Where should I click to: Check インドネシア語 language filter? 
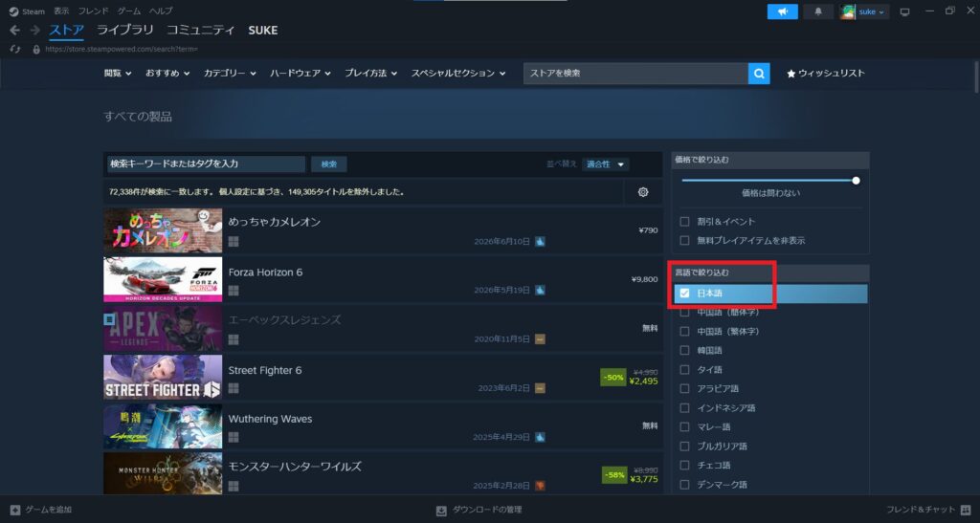click(x=684, y=407)
